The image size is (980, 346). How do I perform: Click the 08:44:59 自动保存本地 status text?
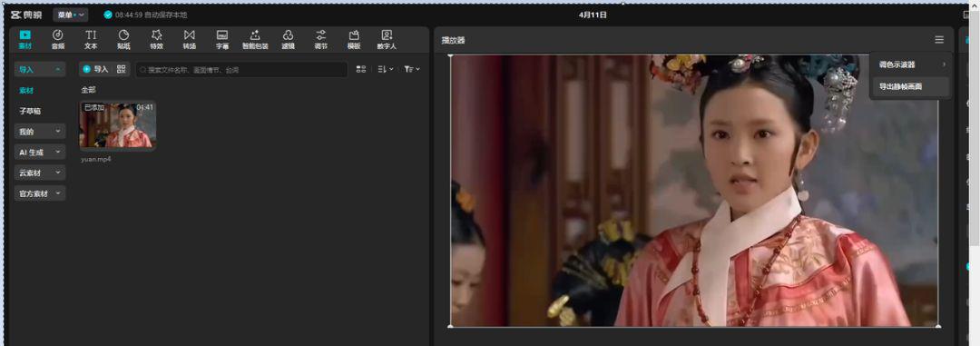pos(151,15)
